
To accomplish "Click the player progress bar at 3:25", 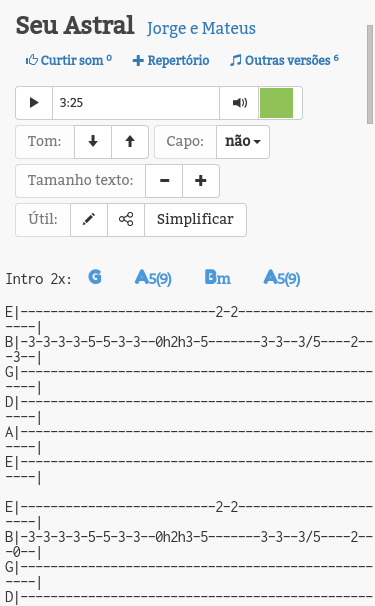I will pos(136,103).
